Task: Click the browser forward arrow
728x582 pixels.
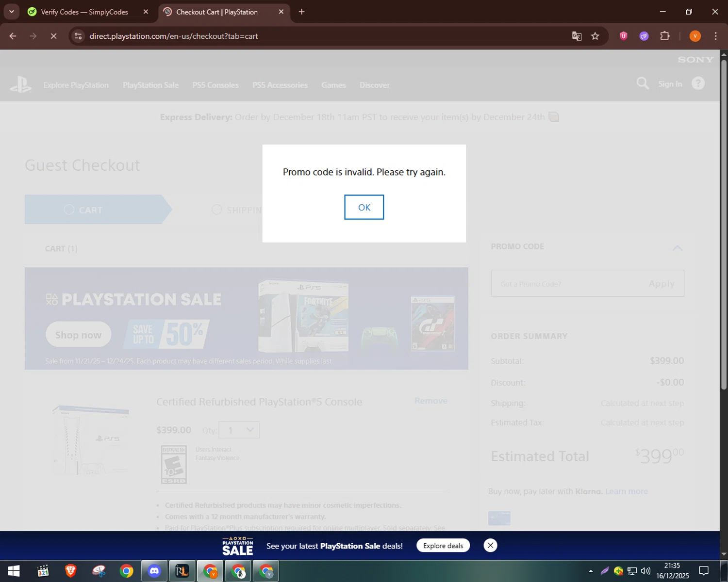Action: tap(33, 36)
